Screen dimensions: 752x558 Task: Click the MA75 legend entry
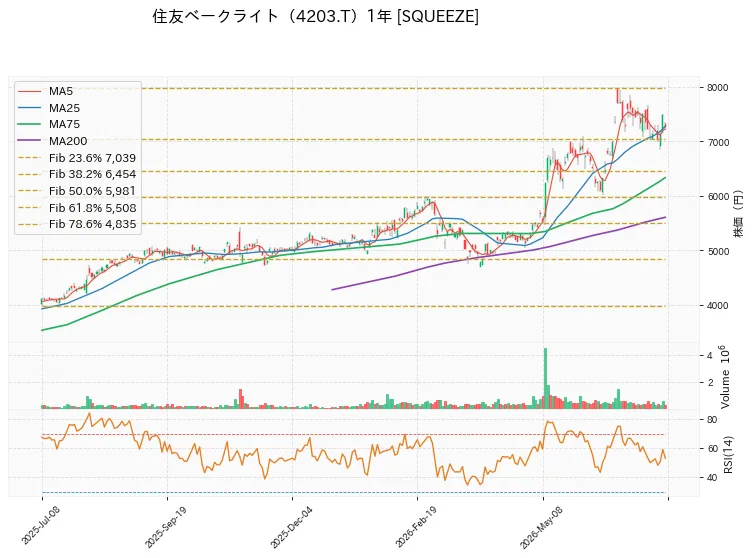[x=48, y=124]
